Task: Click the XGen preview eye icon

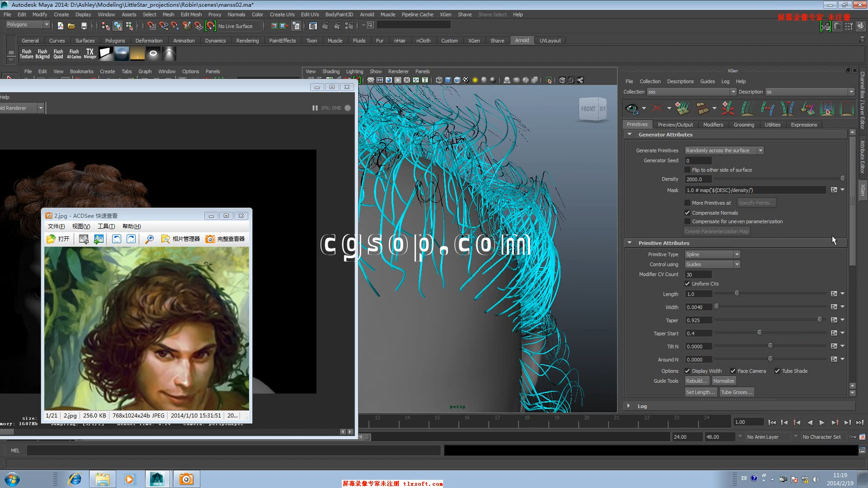Action: tap(632, 108)
